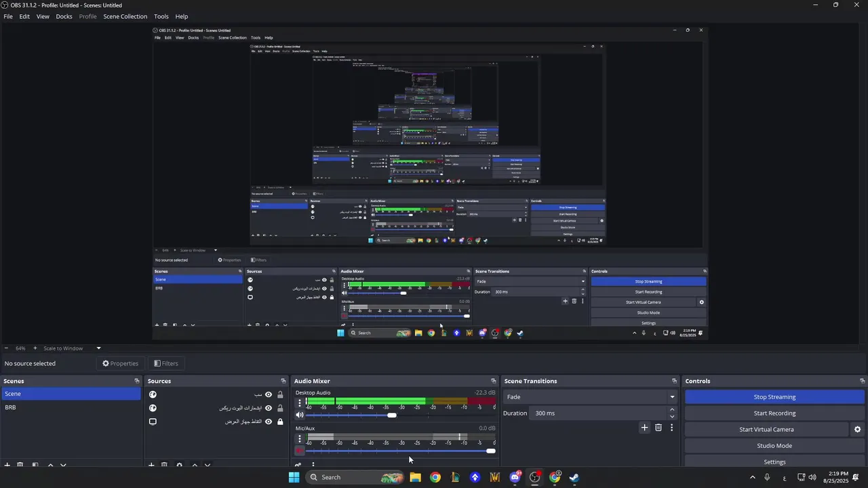Unlock the التقاط جهاز العرض source
Image resolution: width=868 pixels, height=488 pixels.
pos(280,422)
